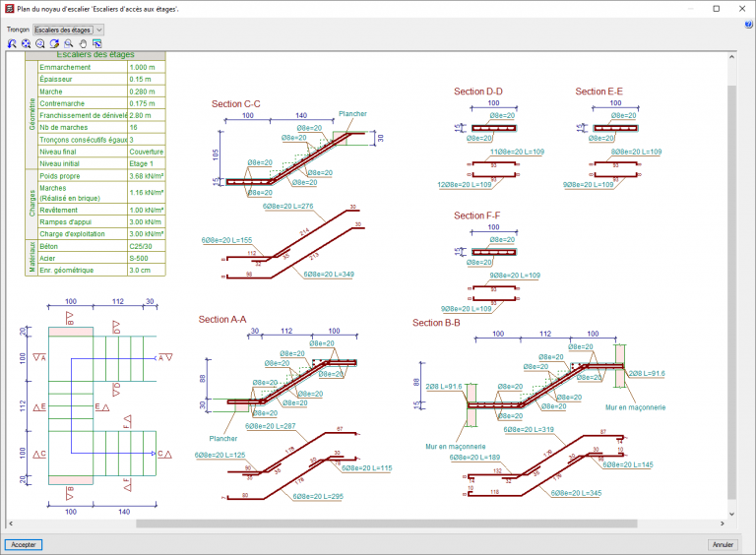Open the blue help icon
The height and width of the screenshot is (555, 756).
[x=749, y=24]
